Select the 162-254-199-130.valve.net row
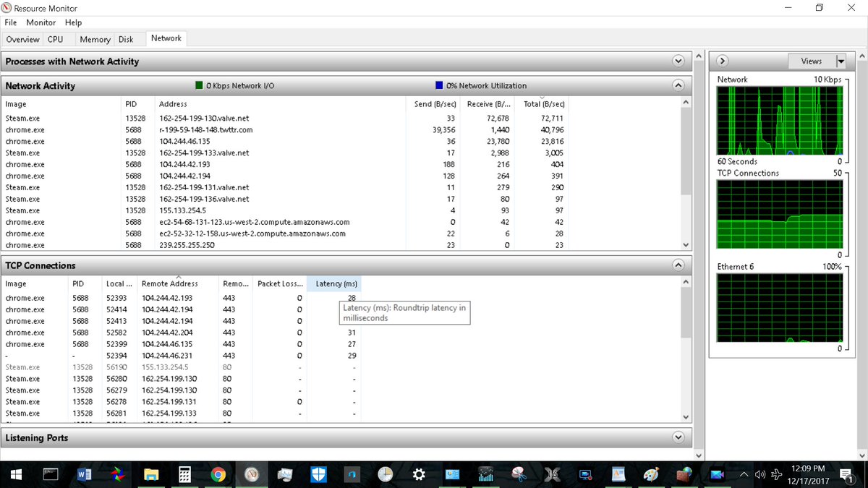This screenshot has width=868, height=488. [x=285, y=118]
